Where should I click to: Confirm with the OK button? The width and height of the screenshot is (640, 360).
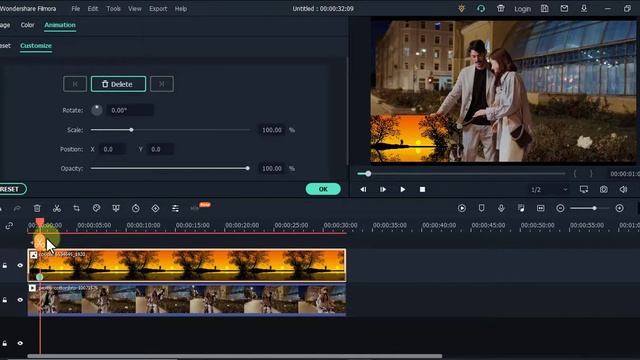pyautogui.click(x=323, y=189)
